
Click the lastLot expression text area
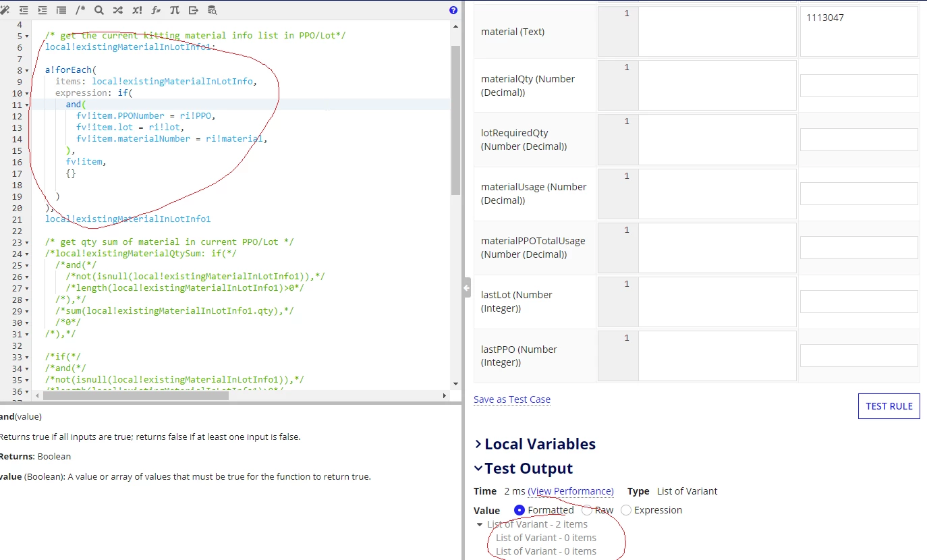click(x=717, y=302)
